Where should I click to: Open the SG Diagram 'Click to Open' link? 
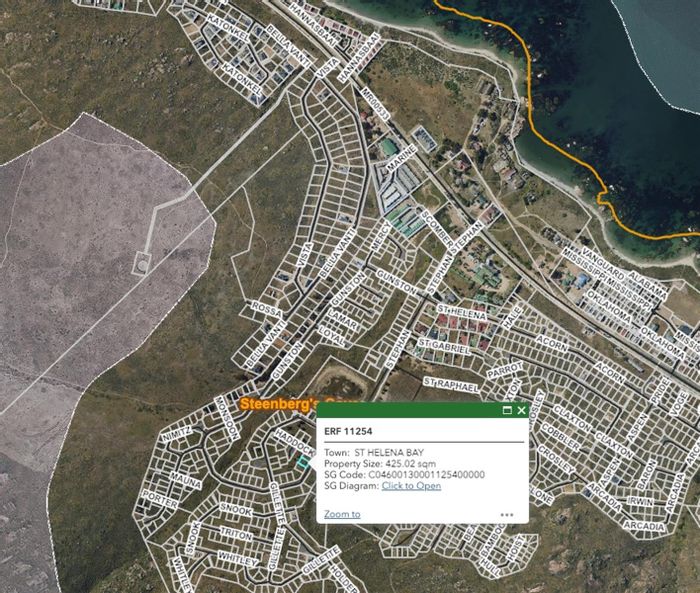tap(411, 486)
